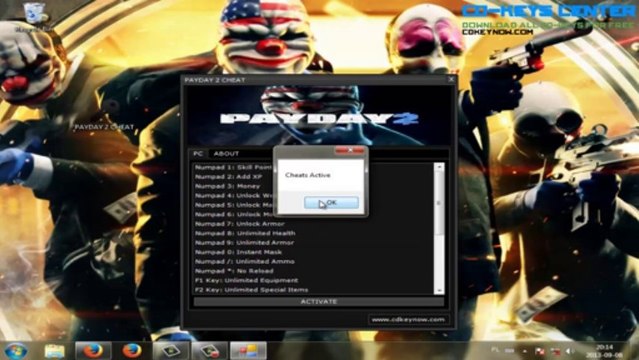639x360 pixels.
Task: Open File Explorer from the taskbar
Action: [54, 351]
